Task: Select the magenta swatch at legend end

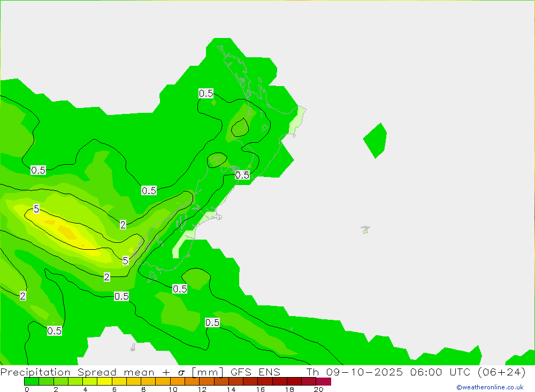Action: (324, 381)
